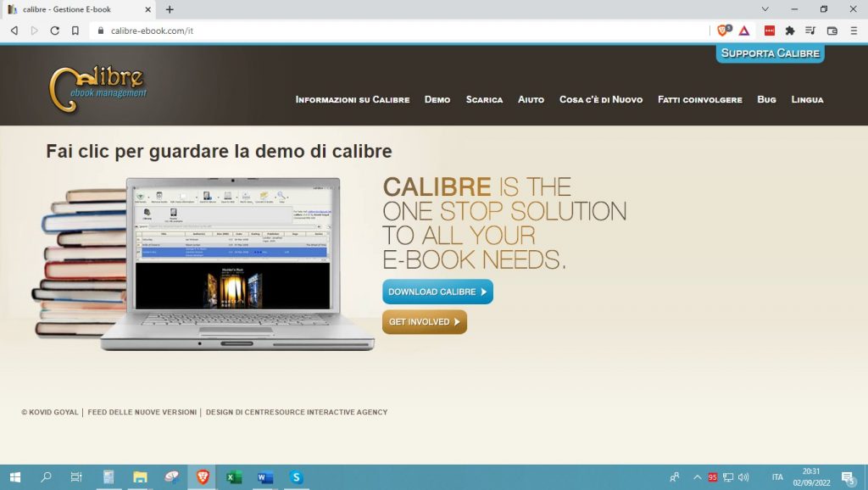The image size is (868, 490).
Task: Open the Feed delle nuove versioni link
Action: [142, 412]
